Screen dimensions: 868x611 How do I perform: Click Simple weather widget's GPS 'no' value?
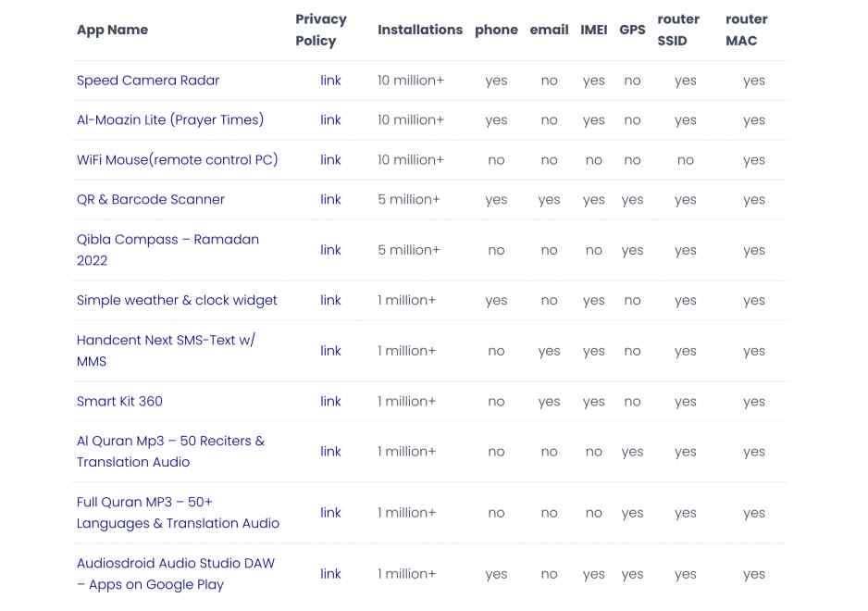[632, 301]
